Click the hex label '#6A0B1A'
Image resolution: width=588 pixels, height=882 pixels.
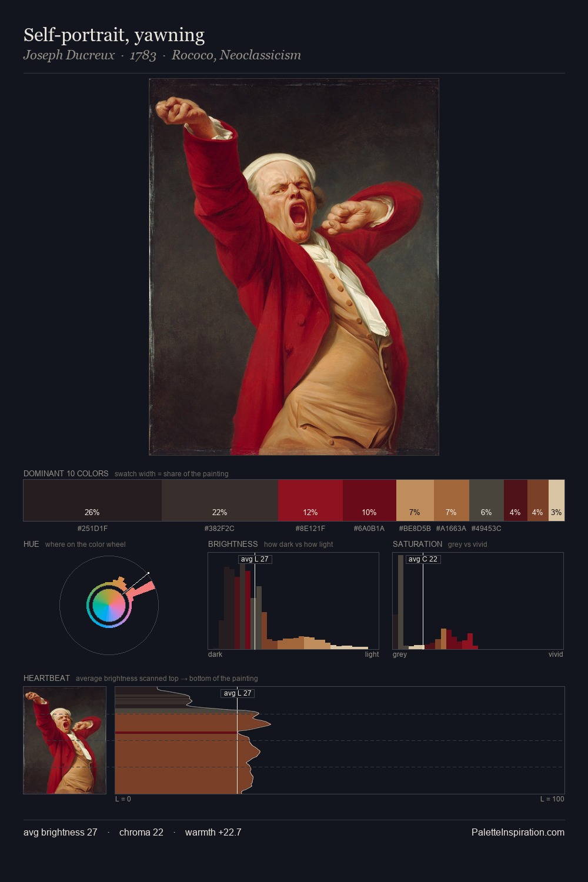pos(369,528)
